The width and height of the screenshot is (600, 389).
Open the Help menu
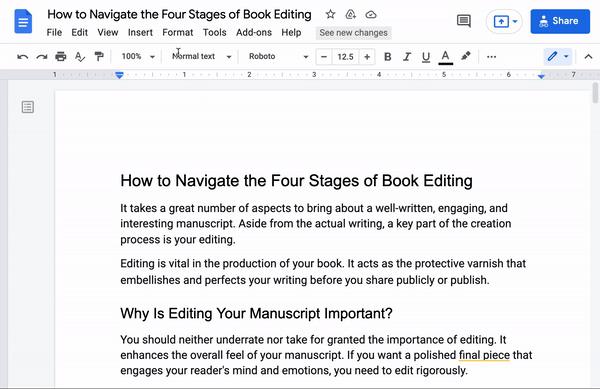pyautogui.click(x=291, y=33)
